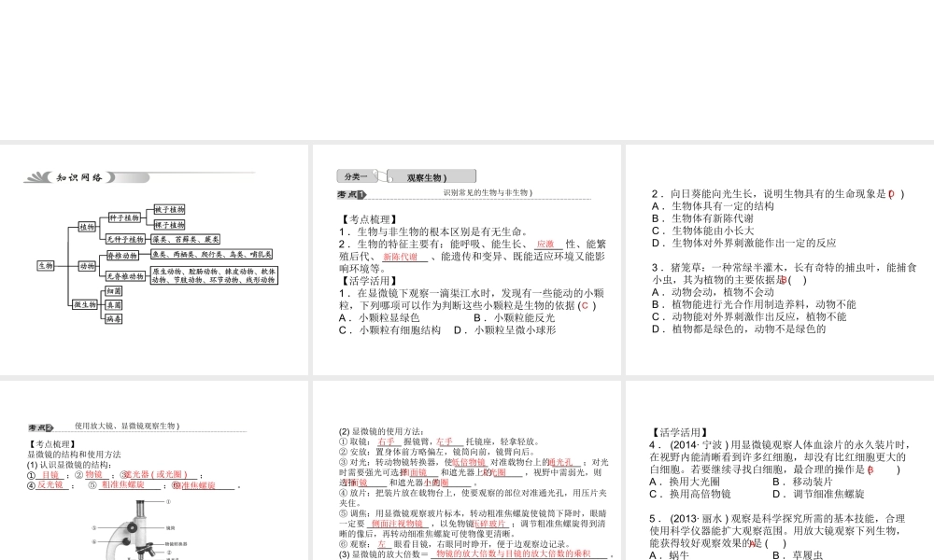Click option D. 调节细准焦螺旋
This screenshot has width=934, height=560.
click(x=818, y=494)
